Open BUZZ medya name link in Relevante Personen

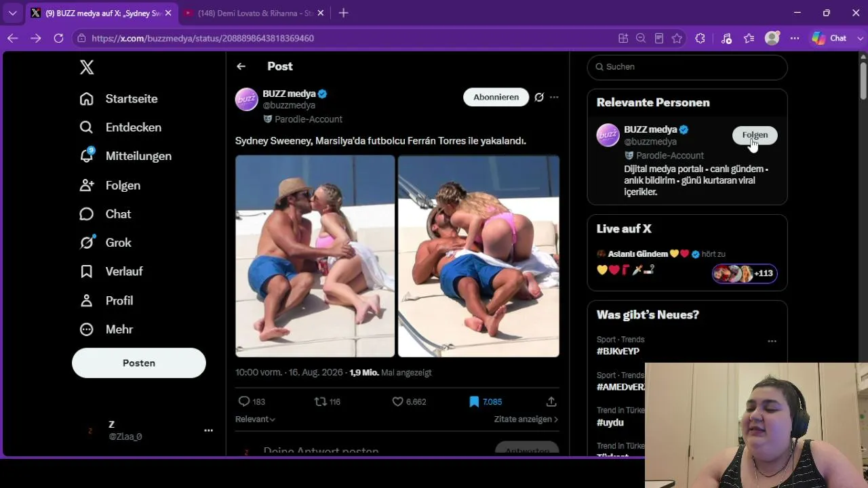point(650,129)
